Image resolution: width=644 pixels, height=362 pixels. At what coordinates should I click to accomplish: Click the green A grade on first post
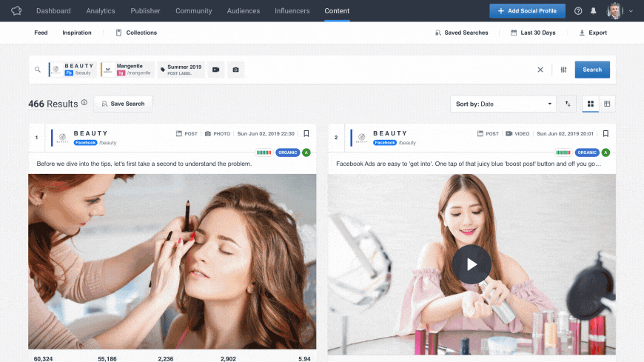306,152
